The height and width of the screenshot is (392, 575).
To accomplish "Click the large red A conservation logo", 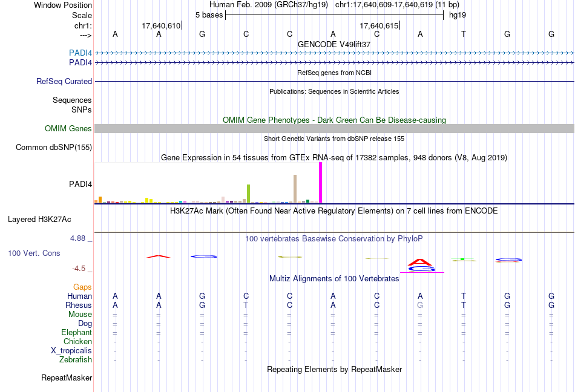I will coord(420,263).
